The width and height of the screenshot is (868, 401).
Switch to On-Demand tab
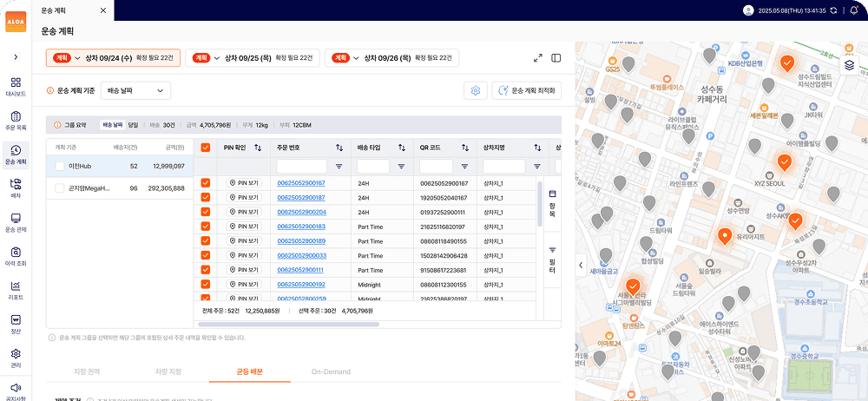pyautogui.click(x=331, y=371)
